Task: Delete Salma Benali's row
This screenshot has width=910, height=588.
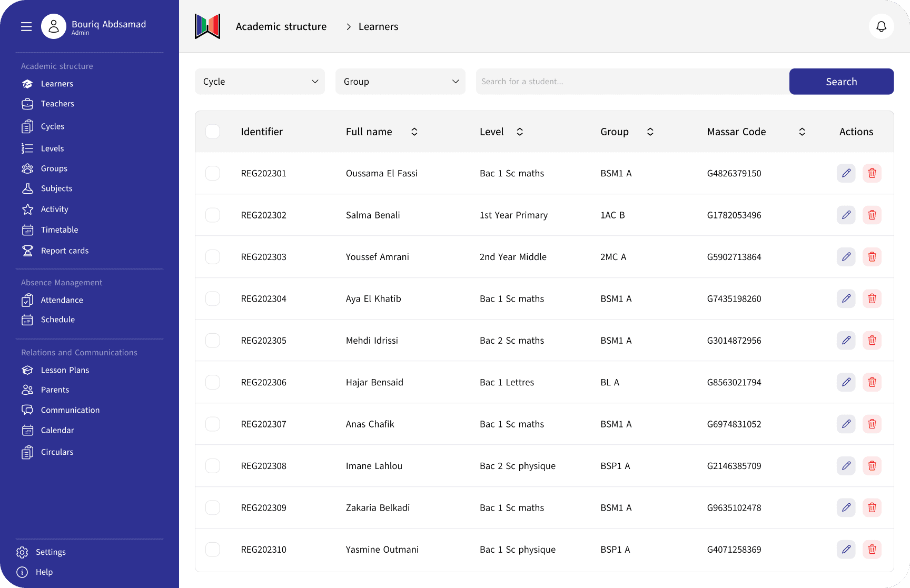Action: pos(872,215)
